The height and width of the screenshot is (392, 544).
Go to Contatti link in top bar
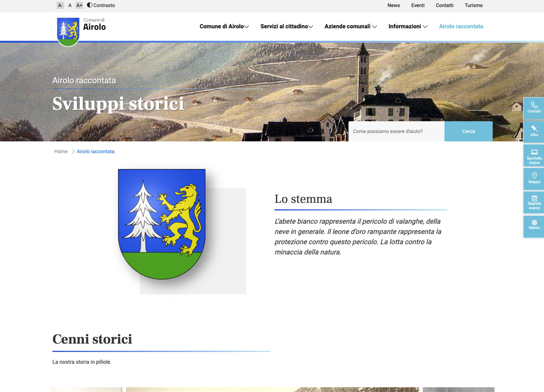click(x=445, y=5)
